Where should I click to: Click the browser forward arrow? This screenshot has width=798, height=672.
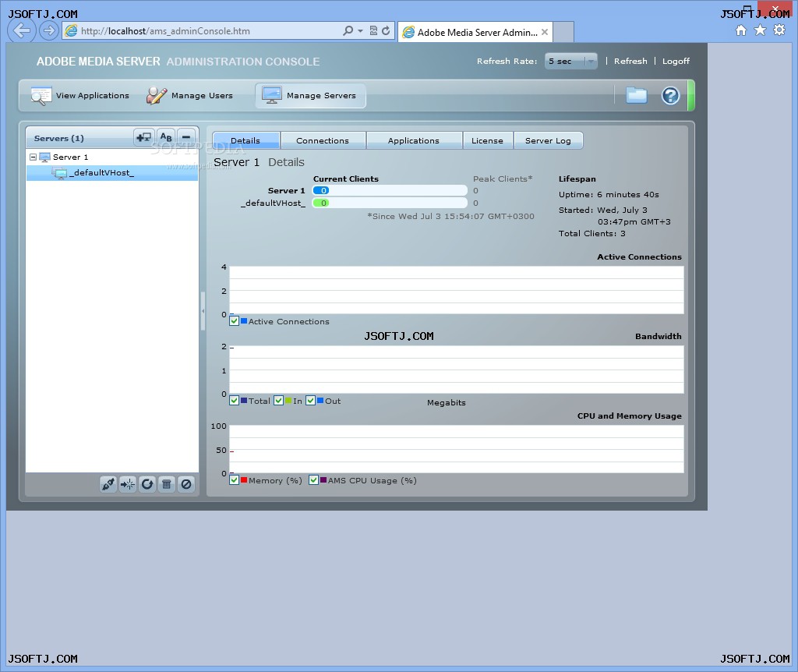(49, 31)
